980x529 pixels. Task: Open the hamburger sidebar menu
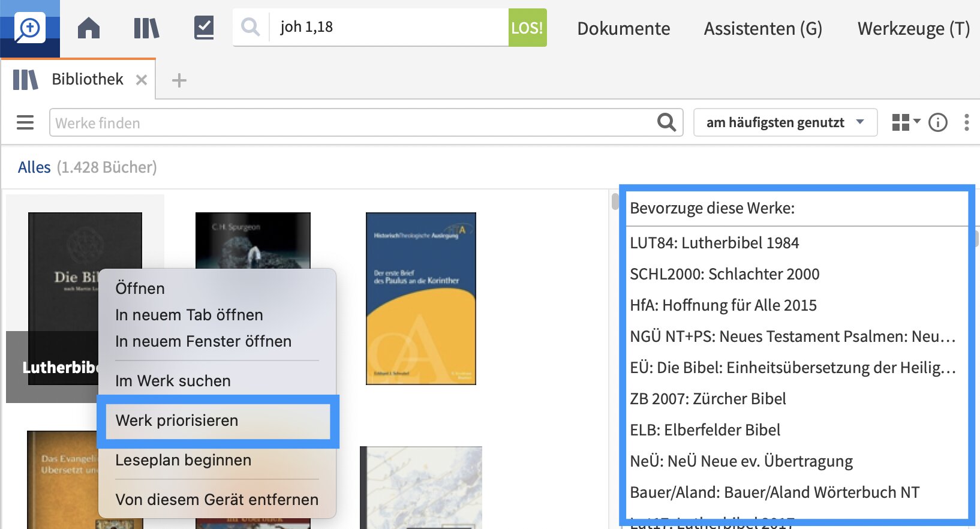25,122
